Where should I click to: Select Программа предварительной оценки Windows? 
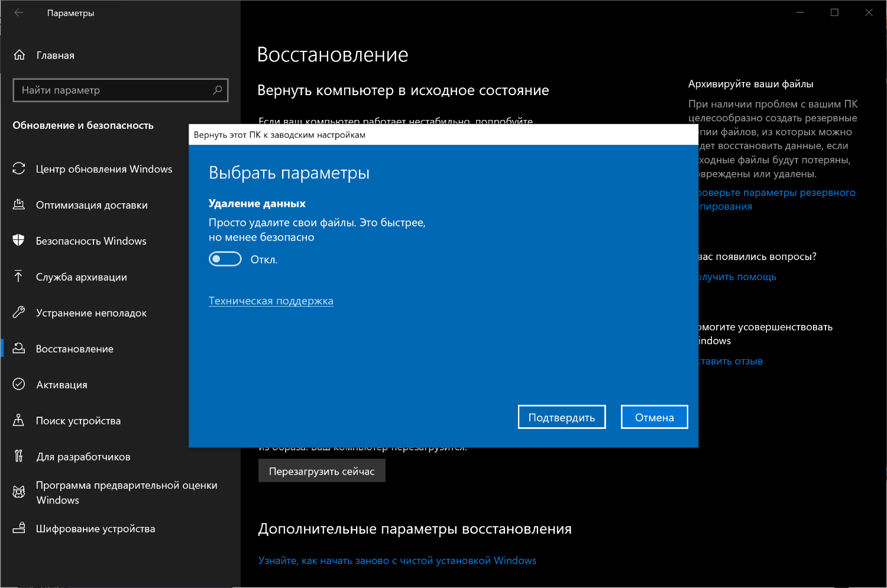pyautogui.click(x=126, y=492)
